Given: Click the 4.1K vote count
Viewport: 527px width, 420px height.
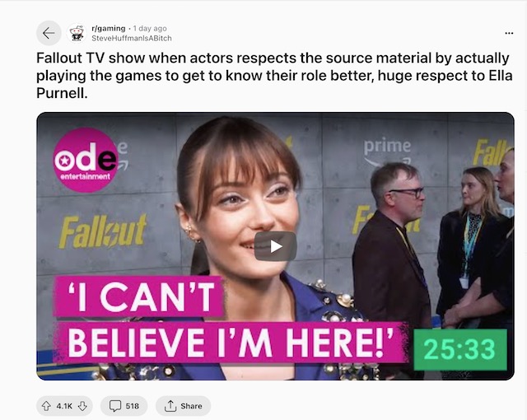Looking at the screenshot, I should coord(64,406).
